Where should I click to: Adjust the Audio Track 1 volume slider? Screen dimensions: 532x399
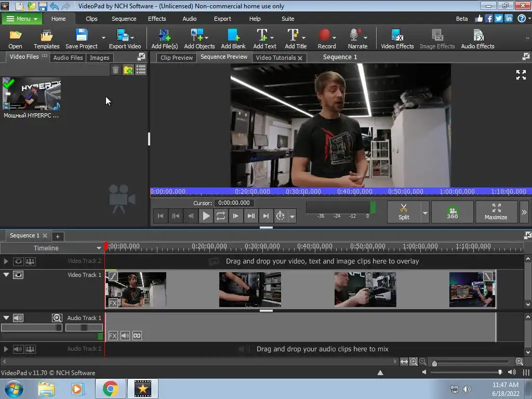coord(31,327)
